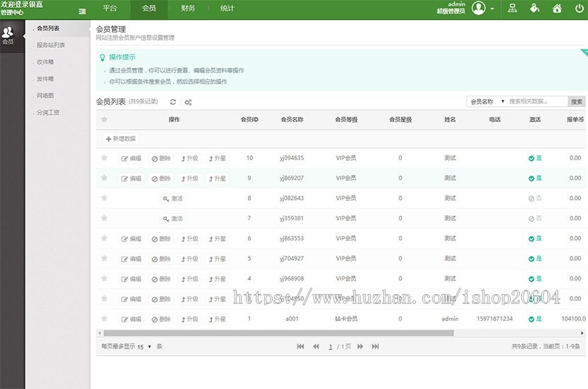
Task: Collapse the 操作提示 panel corner icon
Action: (584, 52)
